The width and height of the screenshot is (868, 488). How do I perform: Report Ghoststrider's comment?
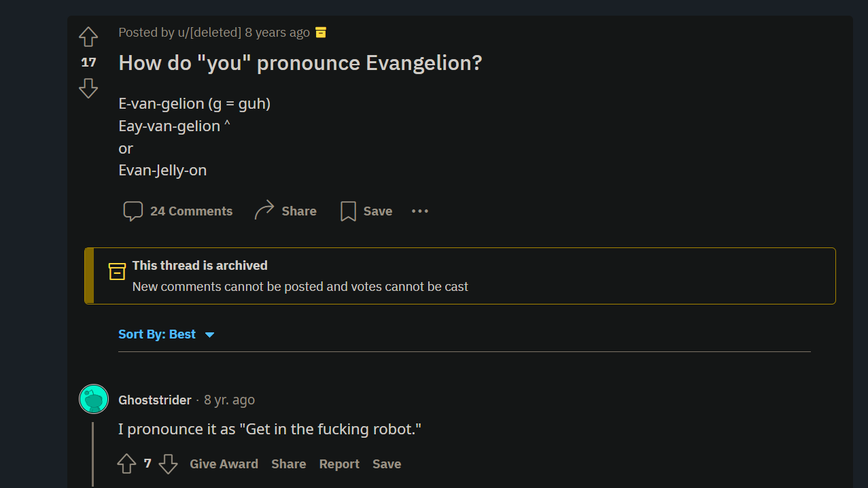pos(339,464)
